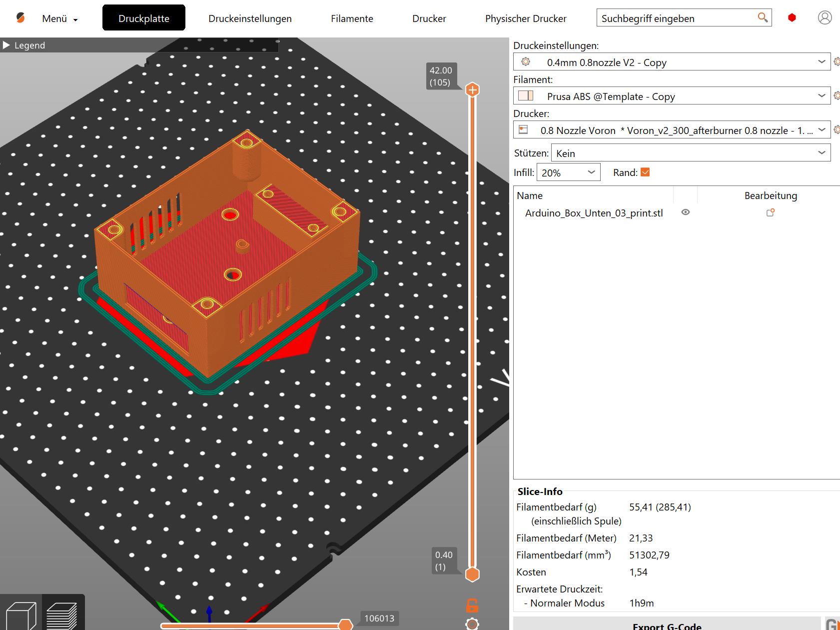
Task: Switch to the Druckplatte tab
Action: point(144,18)
